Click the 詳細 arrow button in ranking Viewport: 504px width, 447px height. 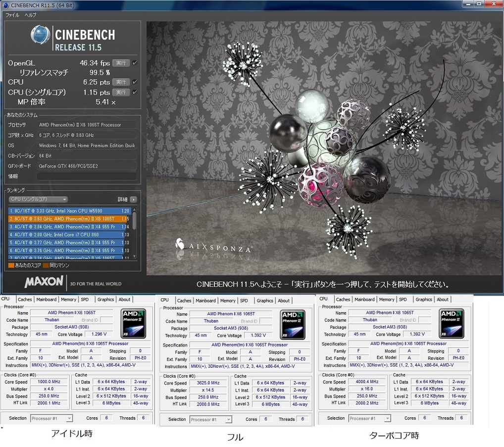pyautogui.click(x=134, y=200)
